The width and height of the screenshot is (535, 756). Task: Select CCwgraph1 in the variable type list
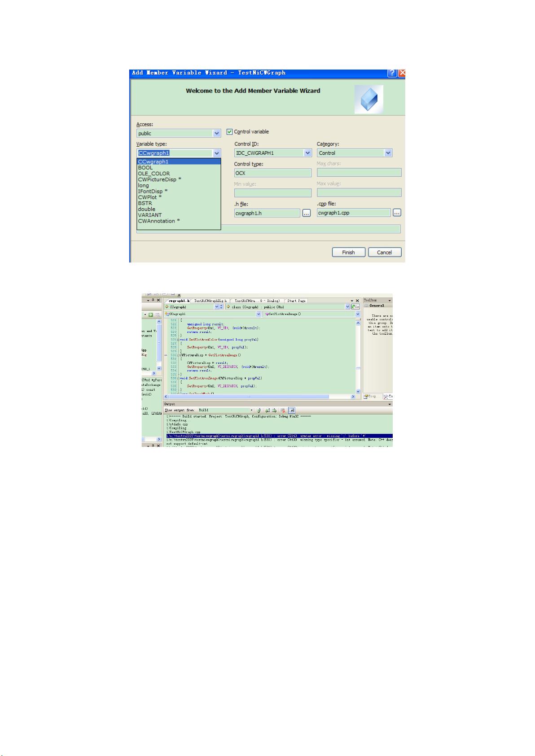[x=179, y=162]
